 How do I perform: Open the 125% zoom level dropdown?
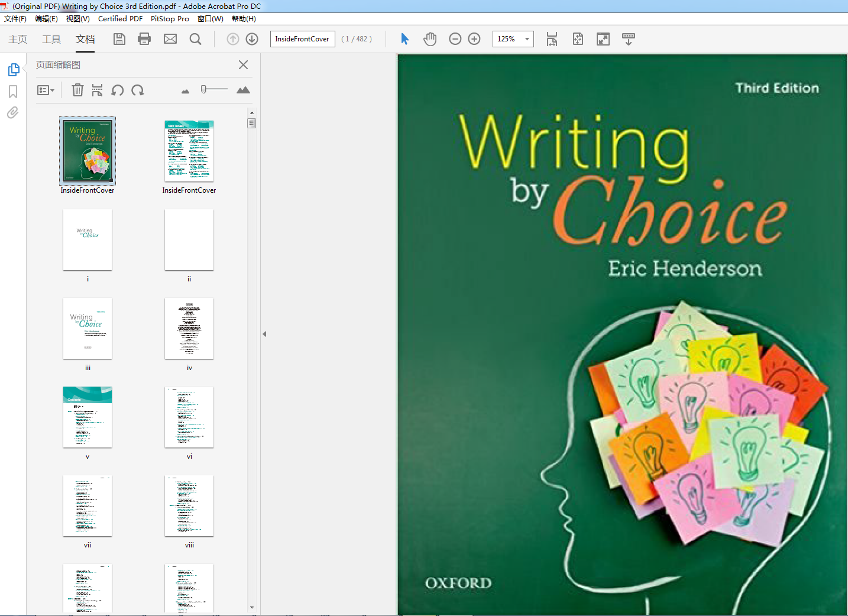[x=527, y=39]
